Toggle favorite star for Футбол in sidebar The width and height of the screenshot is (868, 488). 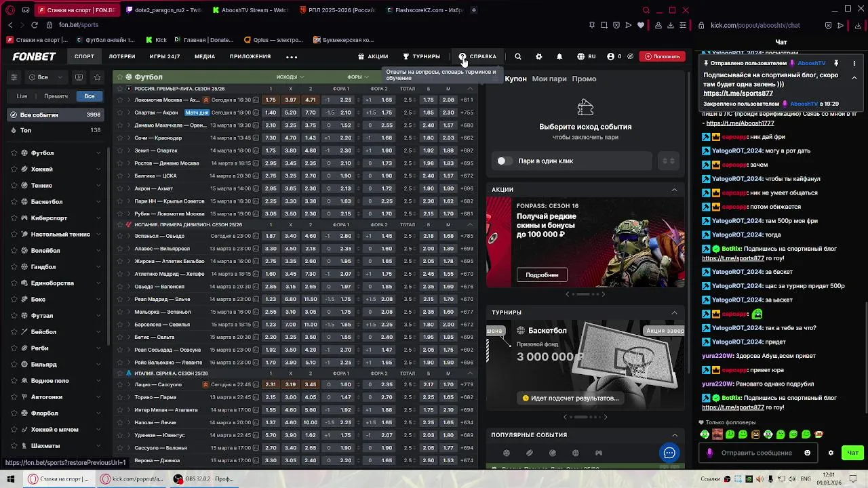click(14, 153)
